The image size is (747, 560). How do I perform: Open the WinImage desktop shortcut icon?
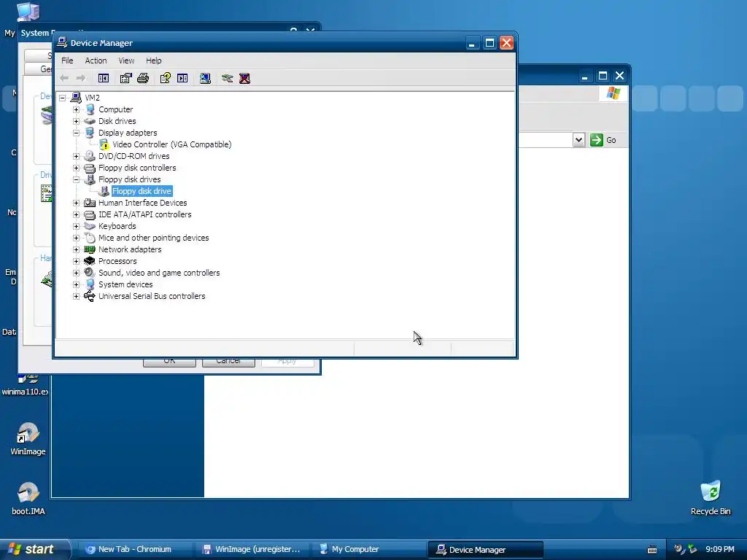(x=28, y=432)
